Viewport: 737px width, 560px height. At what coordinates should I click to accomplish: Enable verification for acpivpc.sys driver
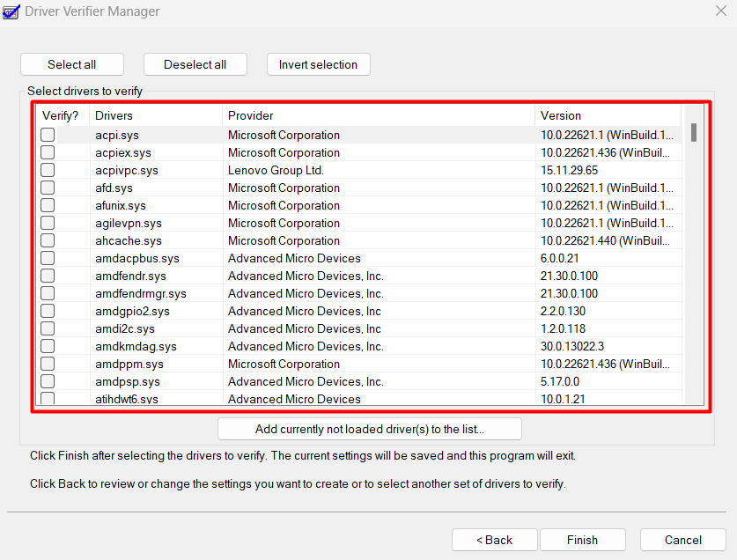pos(48,170)
